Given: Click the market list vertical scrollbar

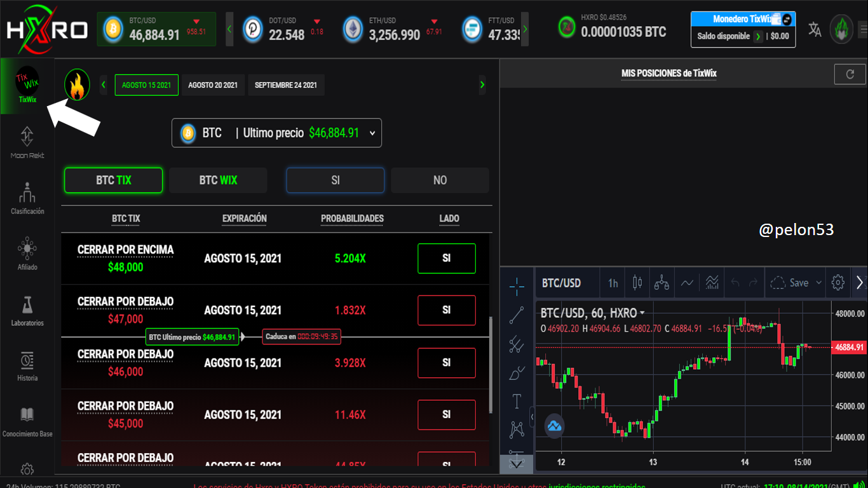Looking at the screenshot, I should click(x=491, y=365).
